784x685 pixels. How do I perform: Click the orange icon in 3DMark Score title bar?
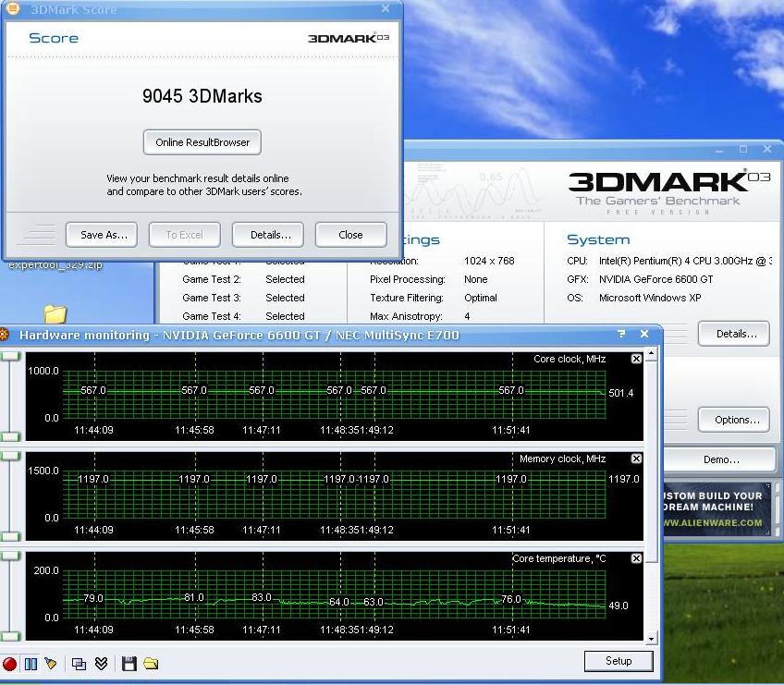(x=13, y=8)
